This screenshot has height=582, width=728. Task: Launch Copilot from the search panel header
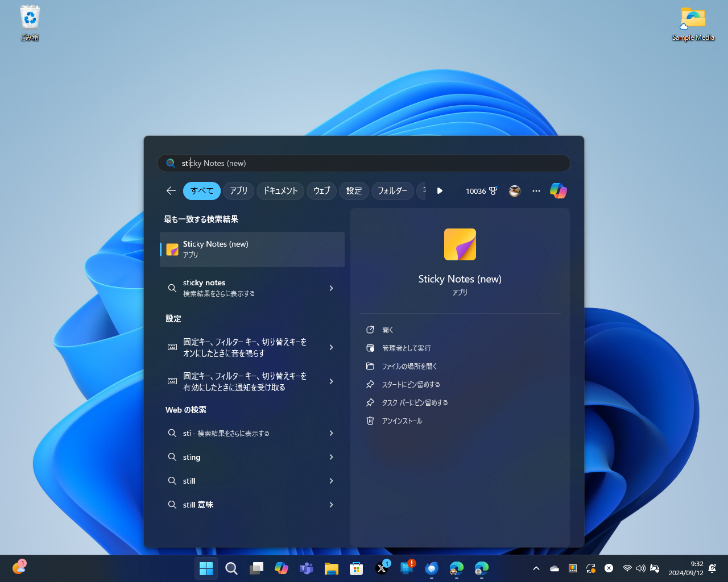[x=559, y=191]
